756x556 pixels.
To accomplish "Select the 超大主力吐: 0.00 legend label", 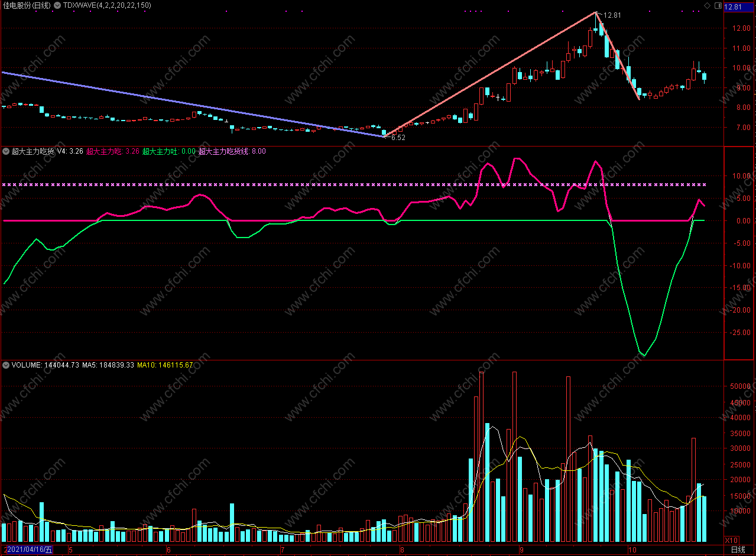I will pyautogui.click(x=169, y=151).
